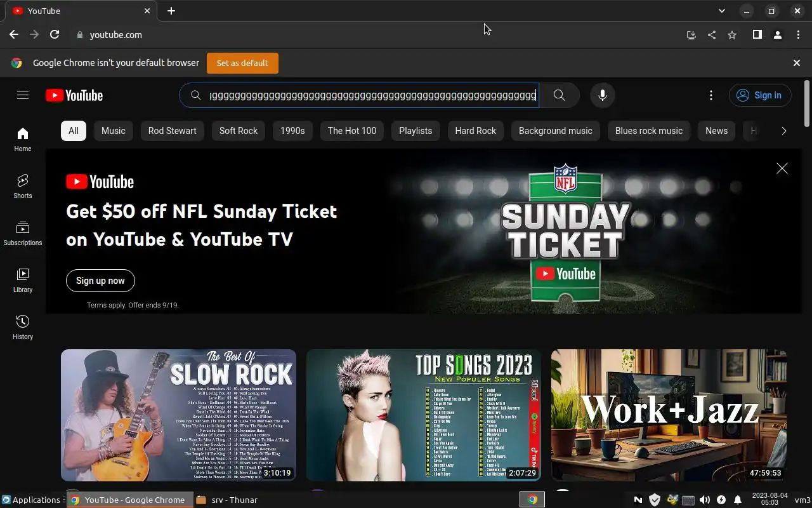Click Sign up now button
Screen dimensions: 812x508
100,281
